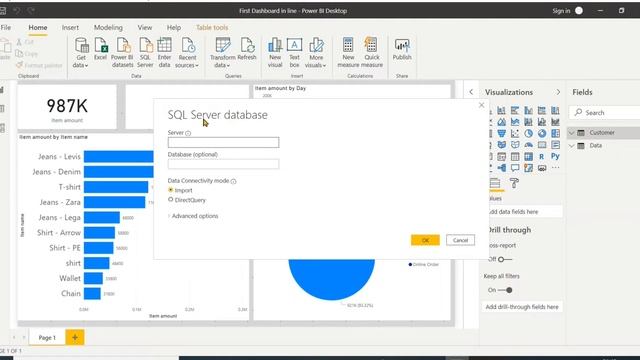Open the Fields well tab icon
Image resolution: width=640 pixels, height=360 pixels.
tap(495, 184)
